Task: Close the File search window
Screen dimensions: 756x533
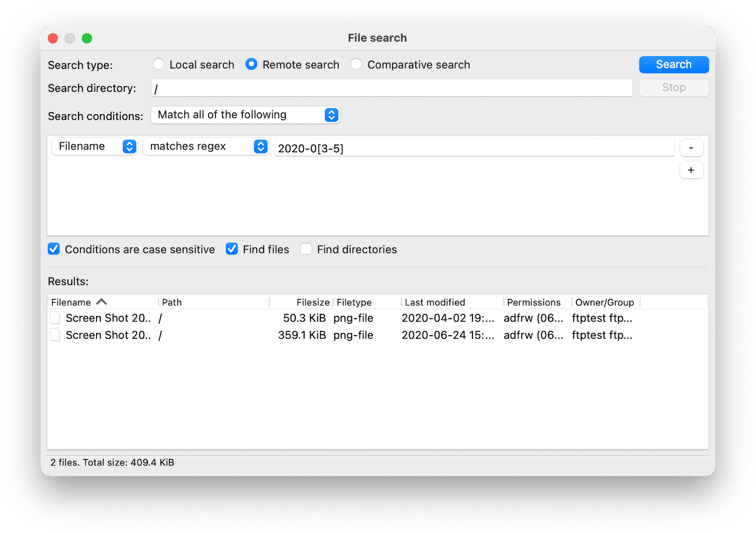Action: [53, 38]
